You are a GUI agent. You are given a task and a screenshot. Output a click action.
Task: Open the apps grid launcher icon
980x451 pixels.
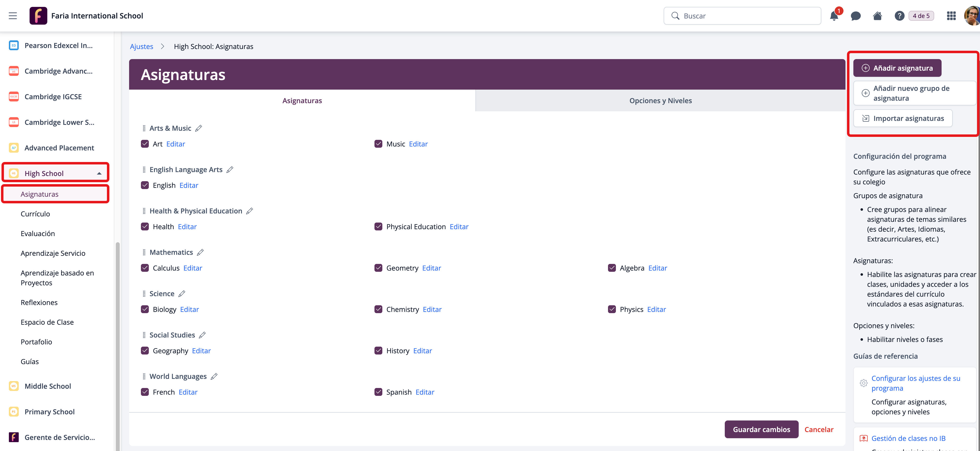tap(951, 16)
